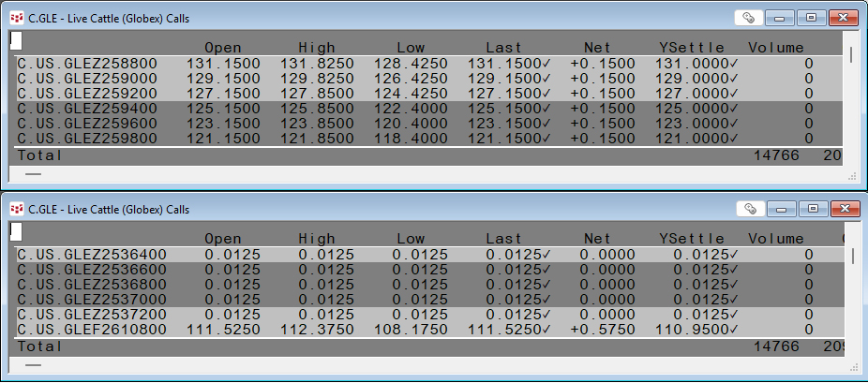Click the app icon of the top Live Cattle window
The image size is (868, 383).
click(x=17, y=17)
